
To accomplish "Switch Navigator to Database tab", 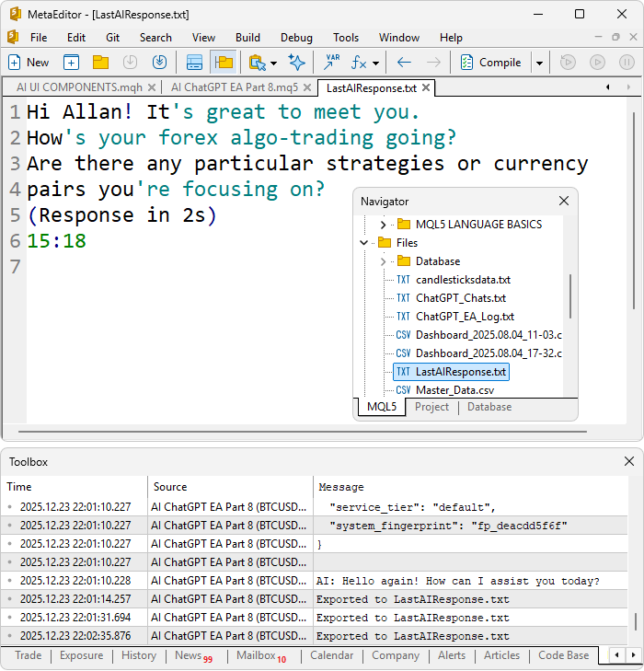I will pos(489,407).
